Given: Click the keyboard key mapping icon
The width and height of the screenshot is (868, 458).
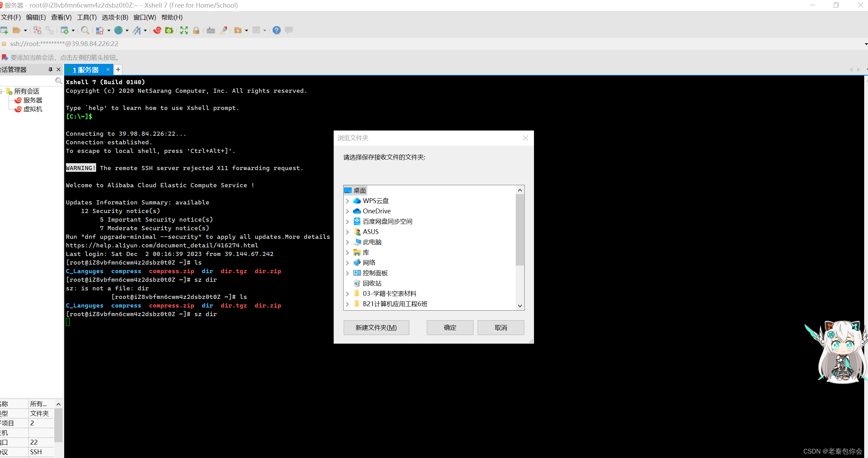Looking at the screenshot, I should (x=211, y=30).
